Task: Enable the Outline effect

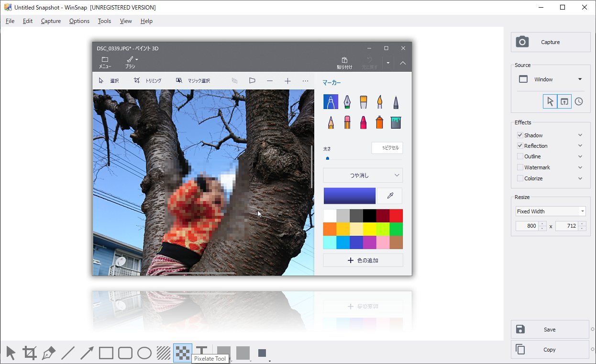Action: 520,156
